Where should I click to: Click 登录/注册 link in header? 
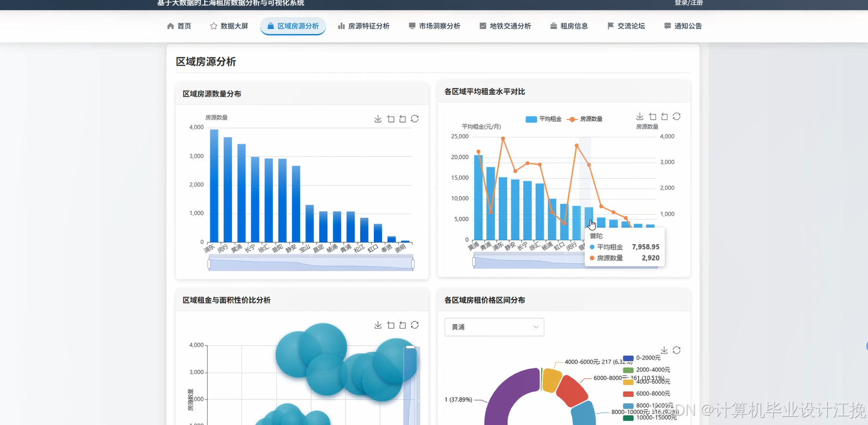pyautogui.click(x=689, y=3)
